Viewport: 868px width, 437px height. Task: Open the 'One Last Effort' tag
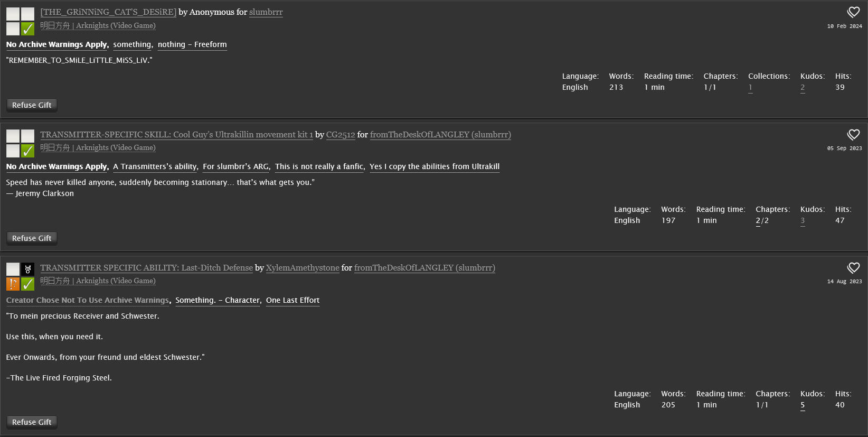point(293,300)
